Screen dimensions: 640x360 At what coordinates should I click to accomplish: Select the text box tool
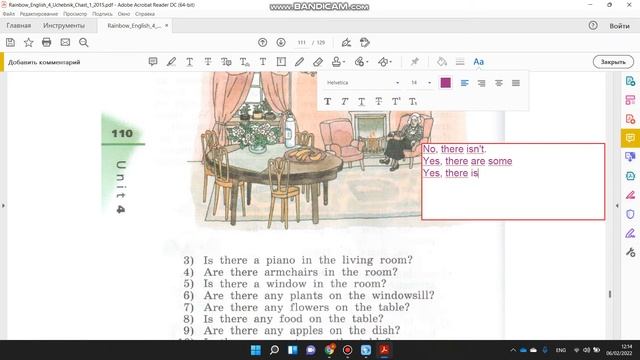[x=281, y=62]
